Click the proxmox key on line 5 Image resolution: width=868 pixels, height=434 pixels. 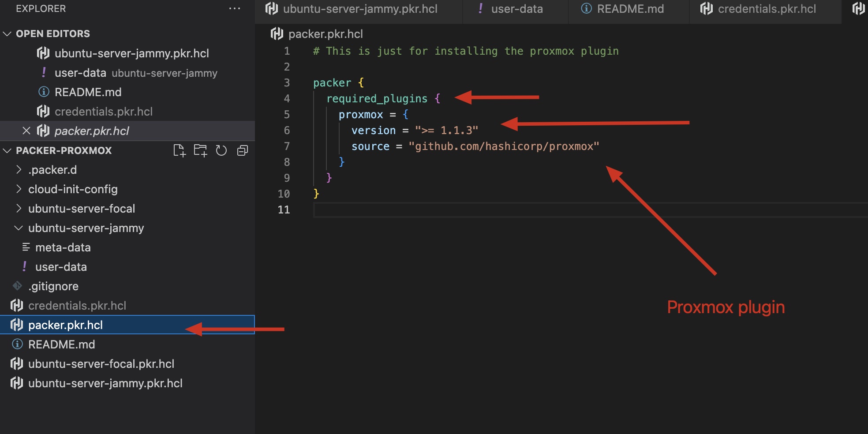(361, 115)
